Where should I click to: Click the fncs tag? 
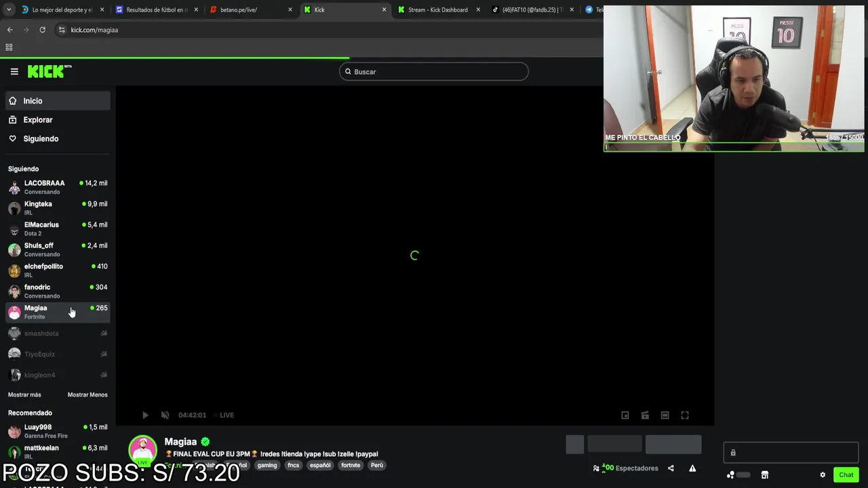coord(294,466)
